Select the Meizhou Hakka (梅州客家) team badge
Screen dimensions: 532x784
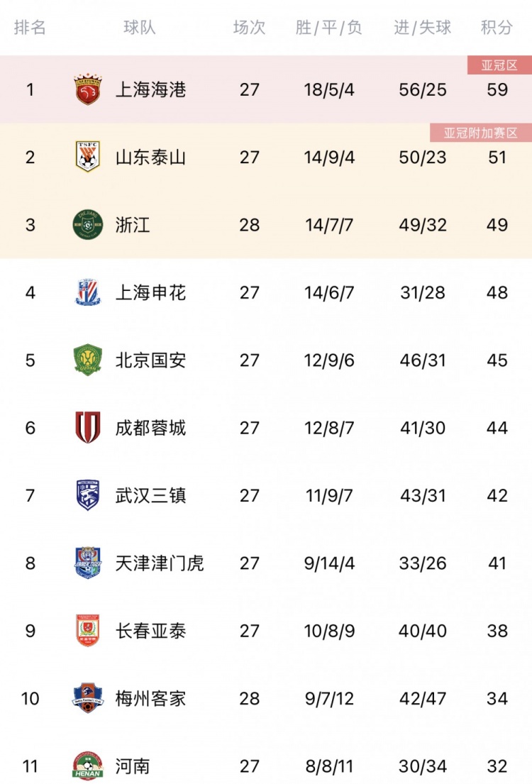click(x=88, y=698)
